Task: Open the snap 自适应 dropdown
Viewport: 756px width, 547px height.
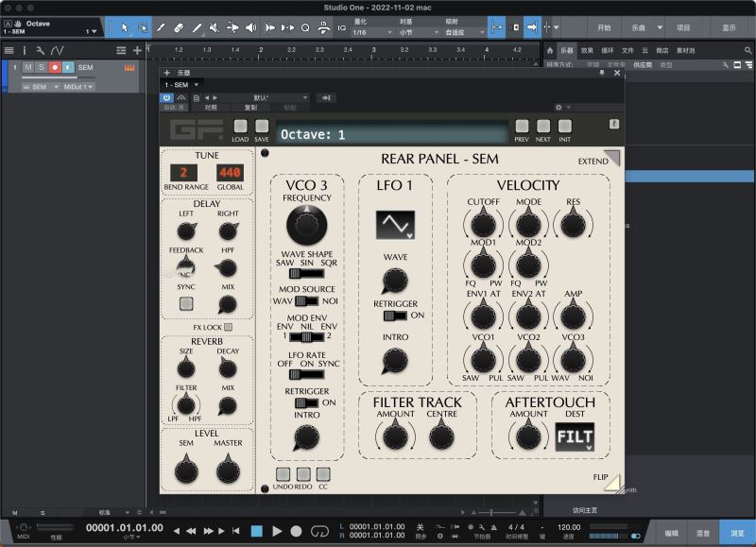Action: pos(464,32)
